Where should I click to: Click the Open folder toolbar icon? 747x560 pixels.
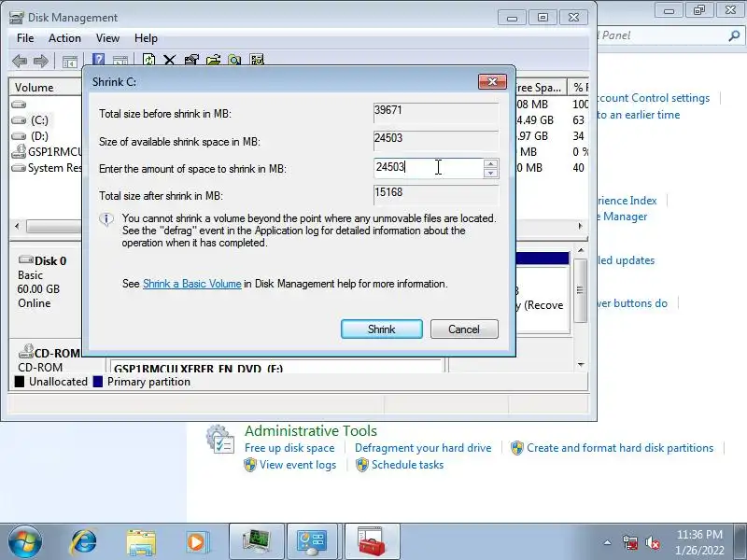[x=213, y=60]
